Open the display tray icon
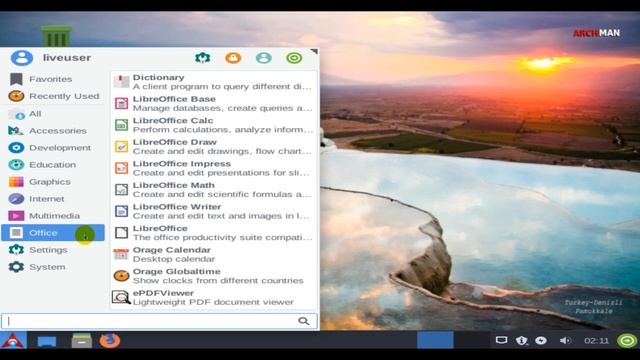Viewport: 640px width, 360px height. click(502, 340)
